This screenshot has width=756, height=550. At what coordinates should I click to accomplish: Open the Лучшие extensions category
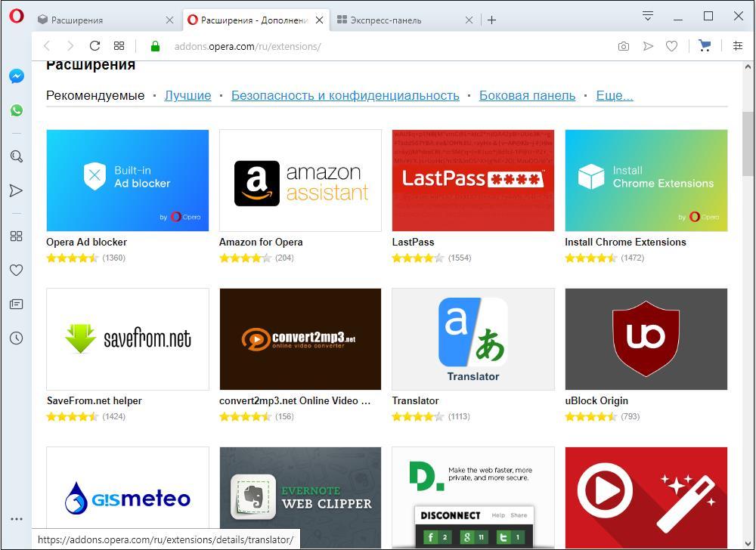tap(187, 95)
